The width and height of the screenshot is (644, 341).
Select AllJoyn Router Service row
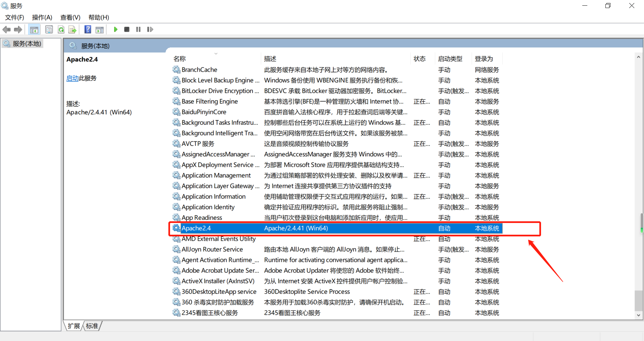[x=337, y=249]
